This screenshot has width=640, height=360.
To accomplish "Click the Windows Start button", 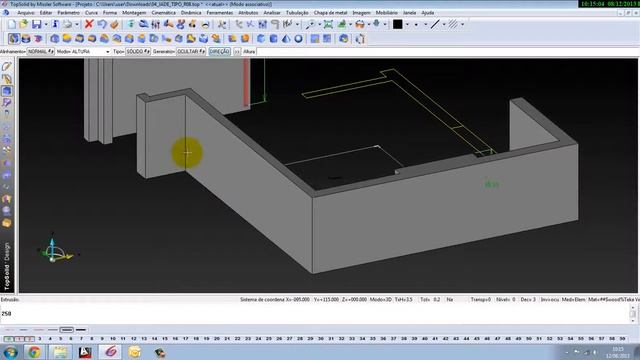I will [10, 352].
